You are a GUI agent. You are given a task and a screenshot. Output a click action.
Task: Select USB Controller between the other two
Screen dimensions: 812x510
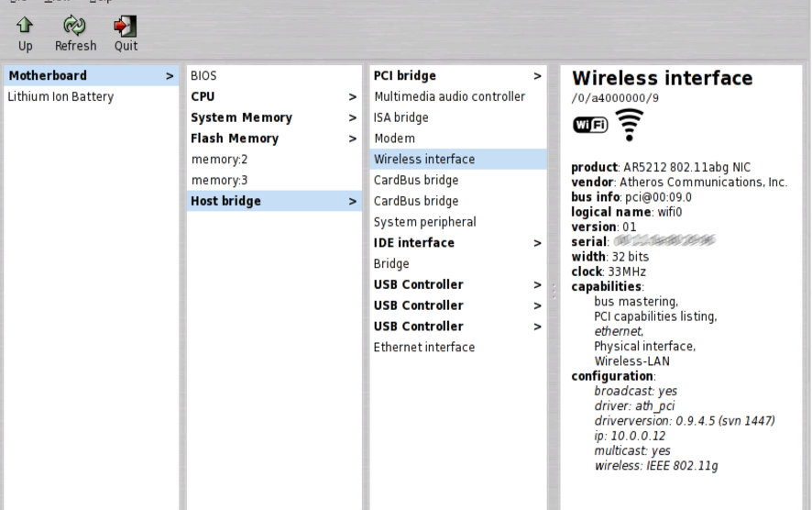pyautogui.click(x=458, y=305)
